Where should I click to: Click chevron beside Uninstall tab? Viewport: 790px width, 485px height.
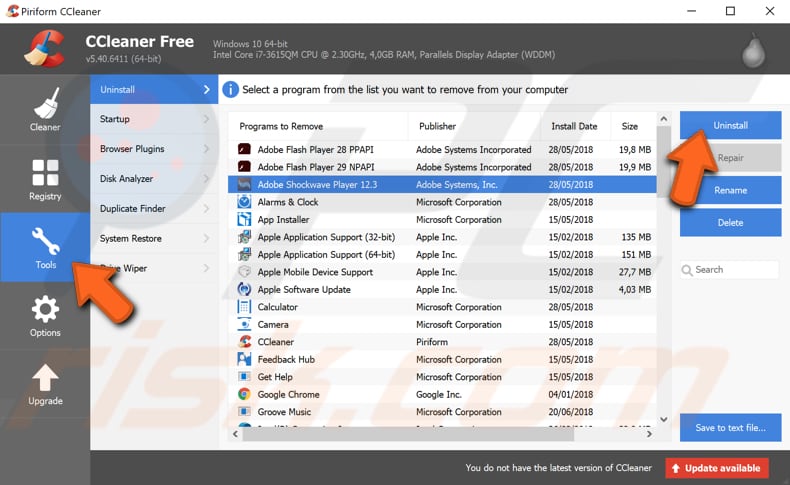[207, 90]
